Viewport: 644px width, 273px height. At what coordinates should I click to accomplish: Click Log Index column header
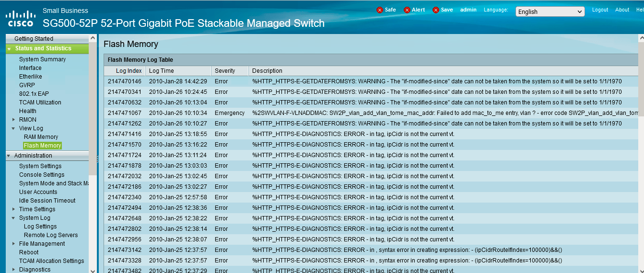tap(129, 71)
